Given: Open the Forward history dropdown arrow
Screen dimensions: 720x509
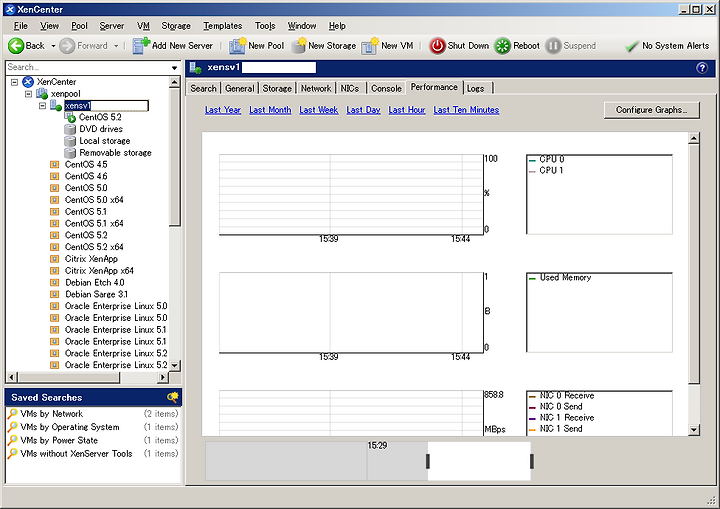Looking at the screenshot, I should 116,46.
